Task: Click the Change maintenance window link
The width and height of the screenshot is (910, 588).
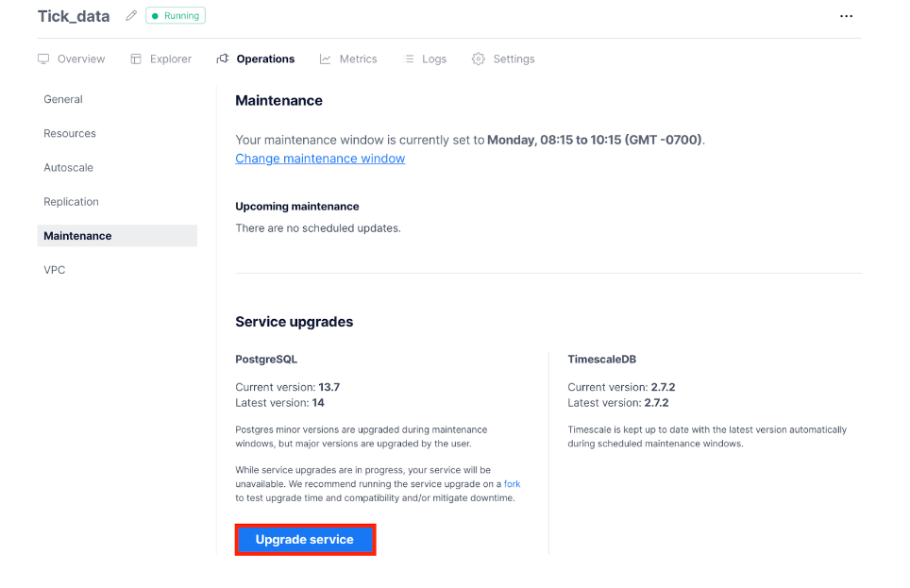Action: point(320,159)
